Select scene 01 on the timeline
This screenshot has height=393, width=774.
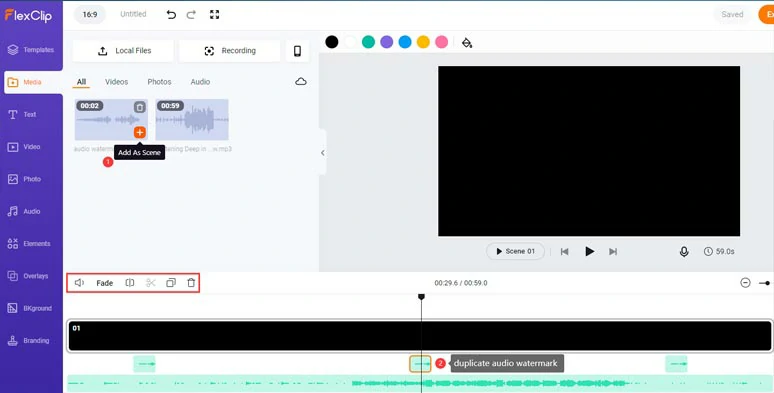tap(420, 336)
